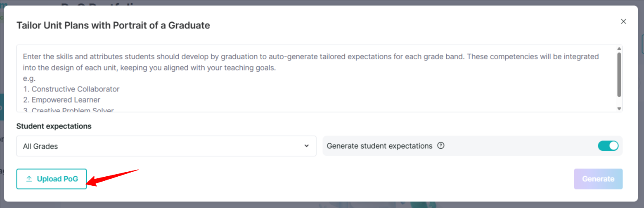The width and height of the screenshot is (644, 208).
Task: Click the scrollbar track below the thumb
Action: click(619, 101)
